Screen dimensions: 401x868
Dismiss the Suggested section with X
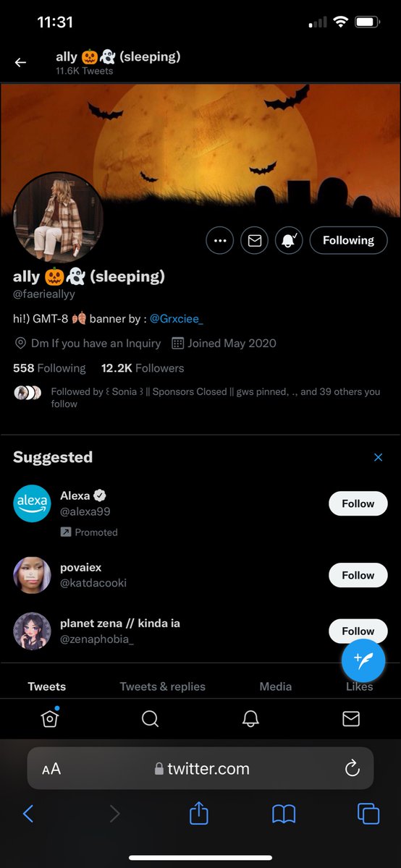pos(378,457)
